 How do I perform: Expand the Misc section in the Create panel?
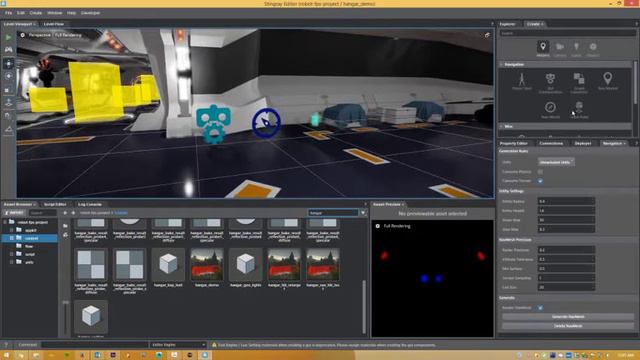(502, 127)
